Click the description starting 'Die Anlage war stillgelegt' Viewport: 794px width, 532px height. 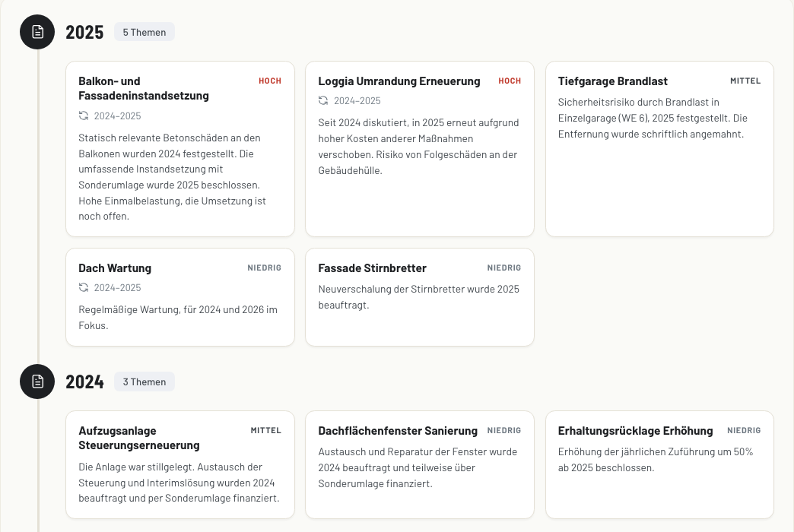point(179,483)
